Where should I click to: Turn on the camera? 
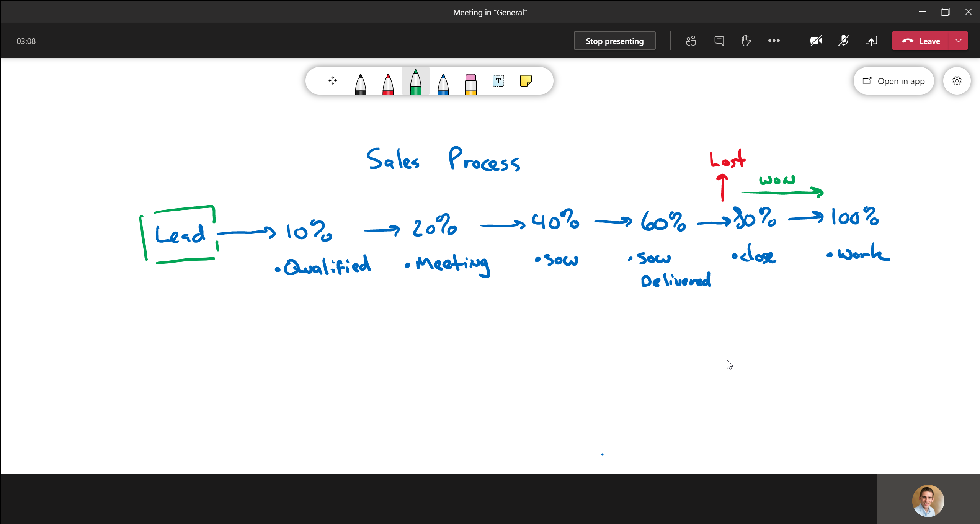click(x=816, y=41)
